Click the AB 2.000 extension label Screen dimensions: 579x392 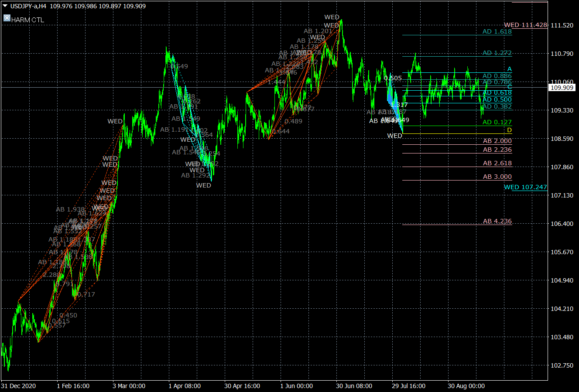pyautogui.click(x=497, y=141)
